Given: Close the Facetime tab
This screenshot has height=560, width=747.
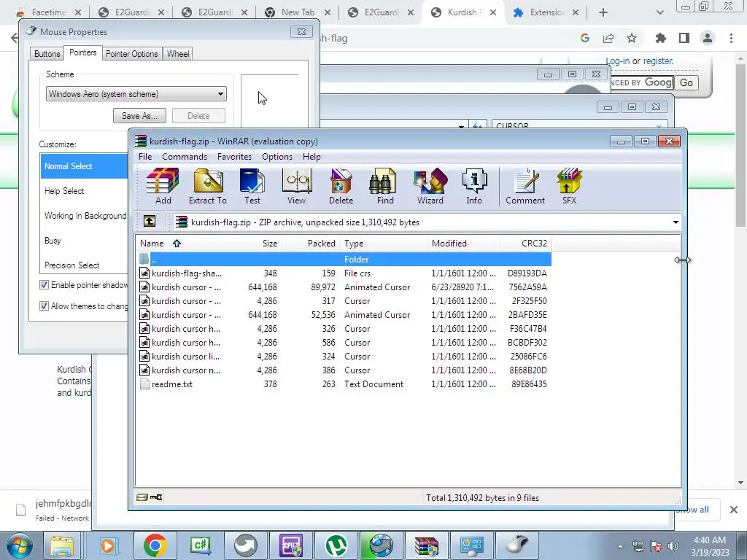Looking at the screenshot, I should [78, 12].
